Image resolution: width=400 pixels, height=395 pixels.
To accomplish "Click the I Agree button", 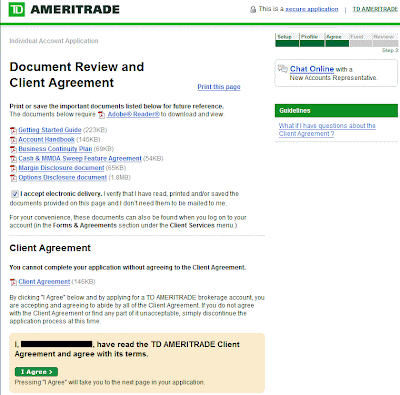I will click(x=36, y=372).
